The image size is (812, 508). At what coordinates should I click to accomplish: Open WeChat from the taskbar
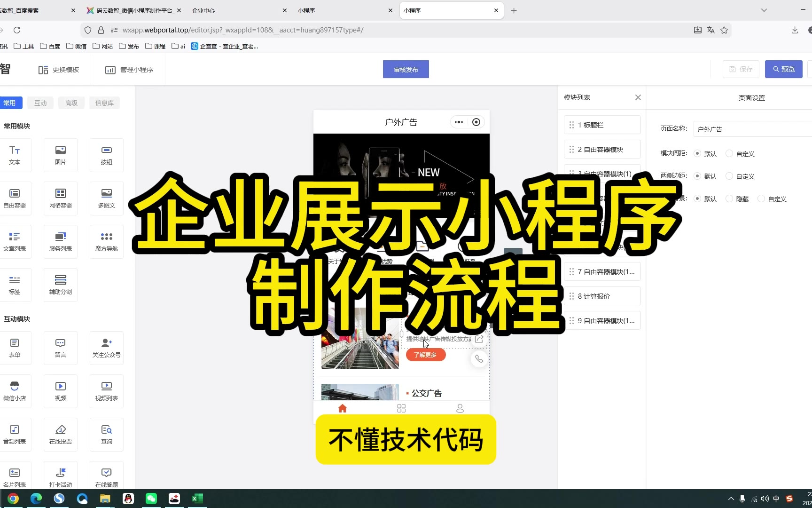pos(151,499)
